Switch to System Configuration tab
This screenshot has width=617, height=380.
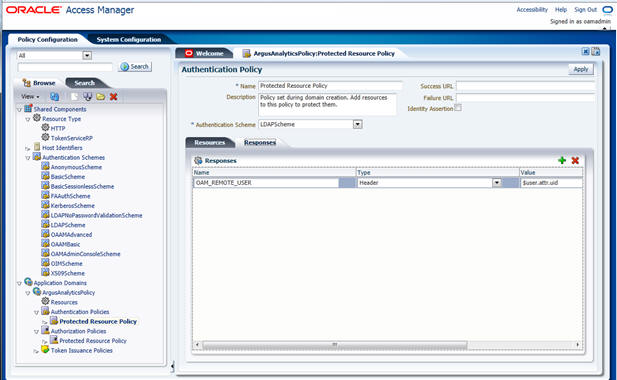[129, 39]
